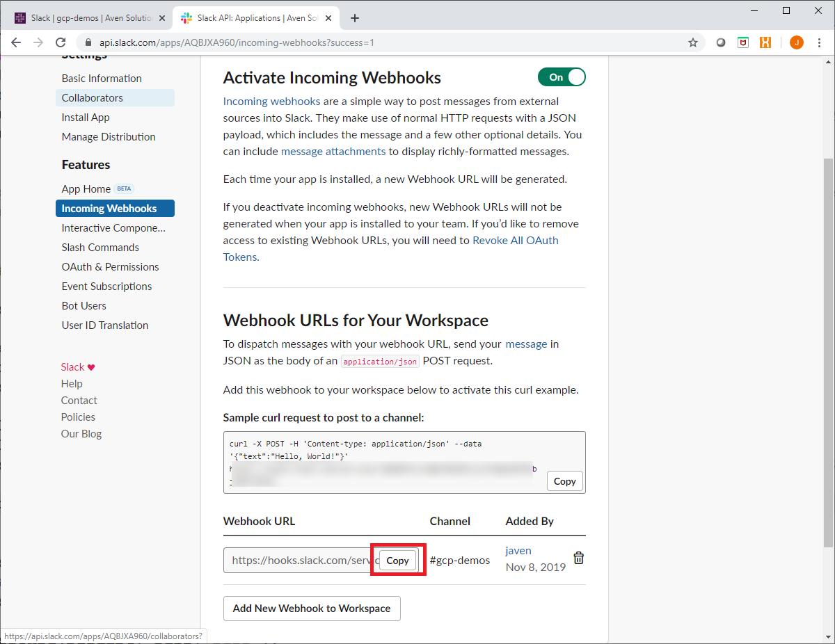The height and width of the screenshot is (644, 835).
Task: Click the application/json code snippet
Action: tap(381, 362)
